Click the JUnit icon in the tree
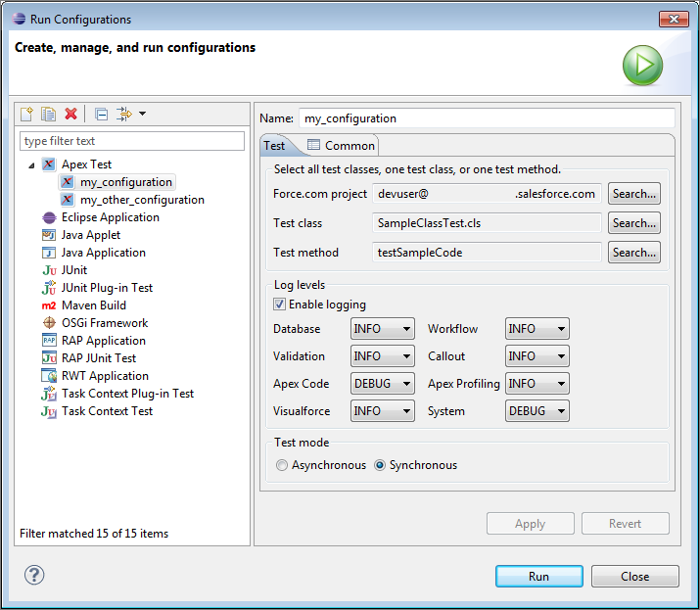700x610 pixels. (x=49, y=270)
